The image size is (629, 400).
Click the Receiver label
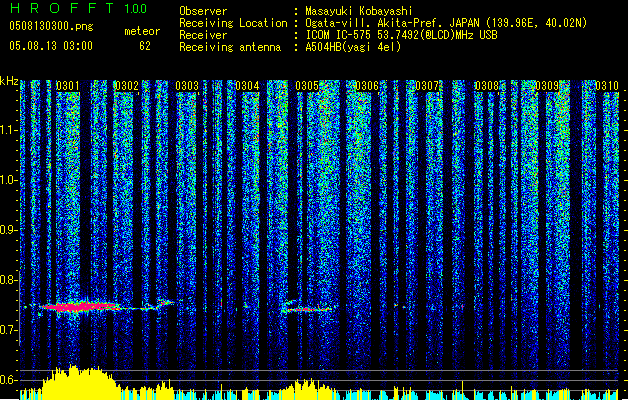(203, 35)
